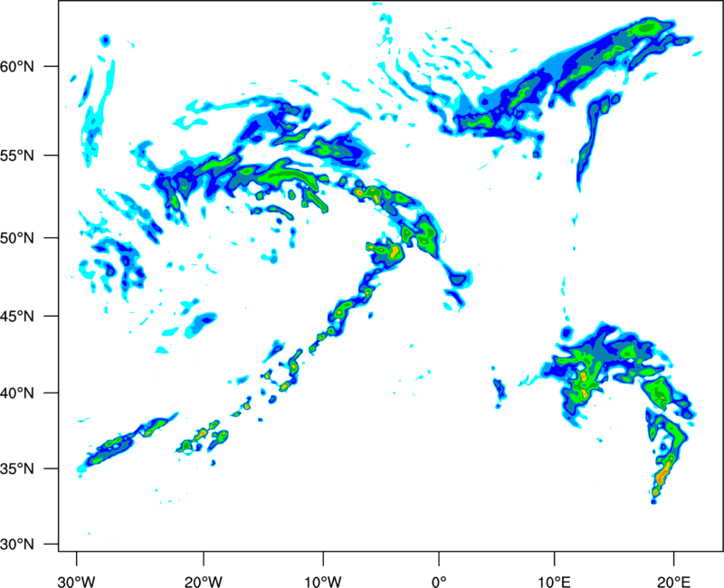Select the isolated blue blob near 5°E, 40°N
This screenshot has height=588, width=724.
(499, 389)
